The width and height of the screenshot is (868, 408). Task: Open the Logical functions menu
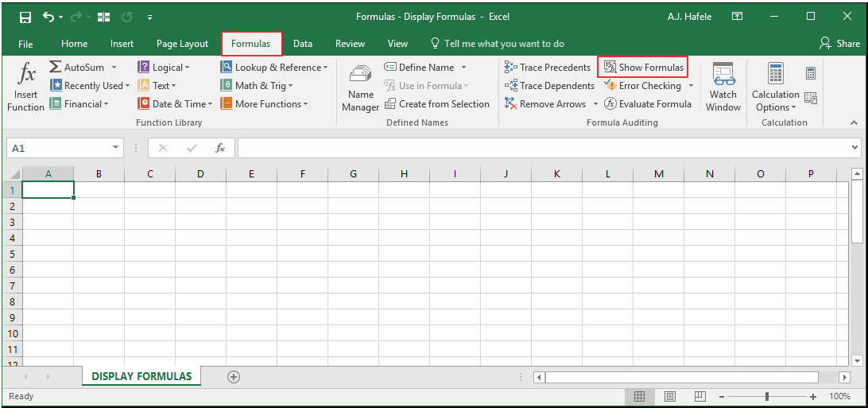click(x=163, y=68)
